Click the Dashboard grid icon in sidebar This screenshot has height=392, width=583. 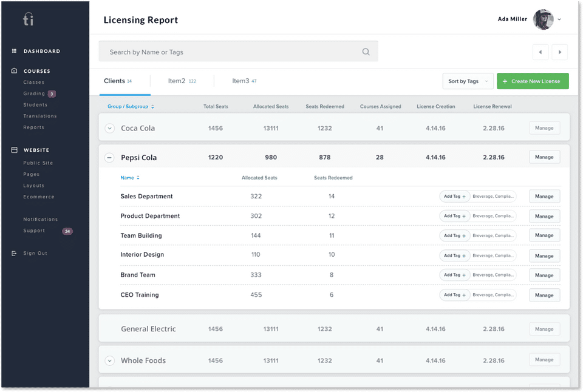click(x=15, y=52)
